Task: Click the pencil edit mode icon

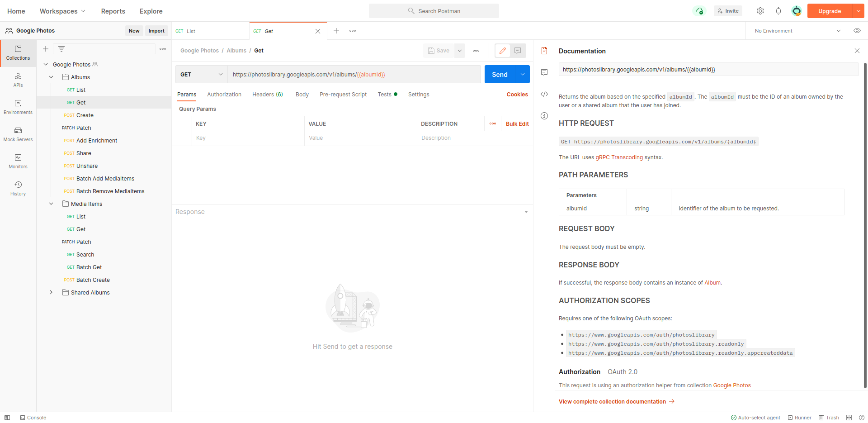Action: tap(503, 51)
